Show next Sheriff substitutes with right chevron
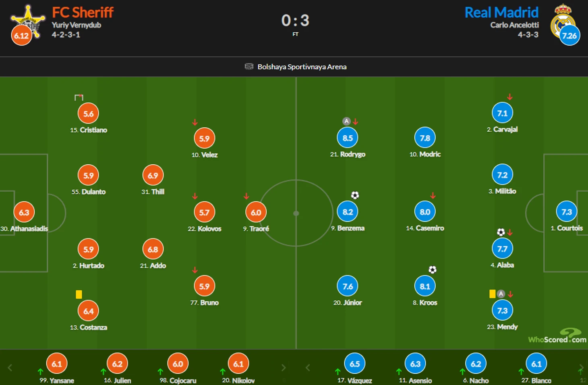588x385 pixels. point(284,367)
